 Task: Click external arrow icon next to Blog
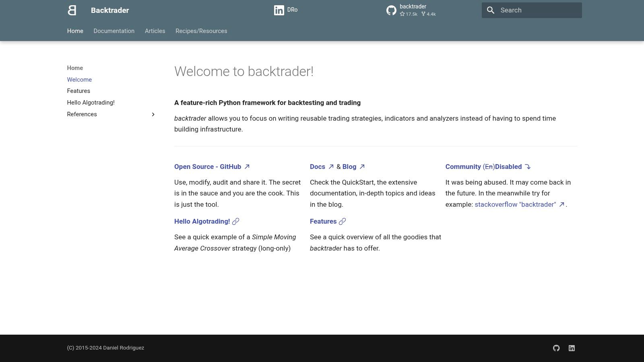point(362,167)
